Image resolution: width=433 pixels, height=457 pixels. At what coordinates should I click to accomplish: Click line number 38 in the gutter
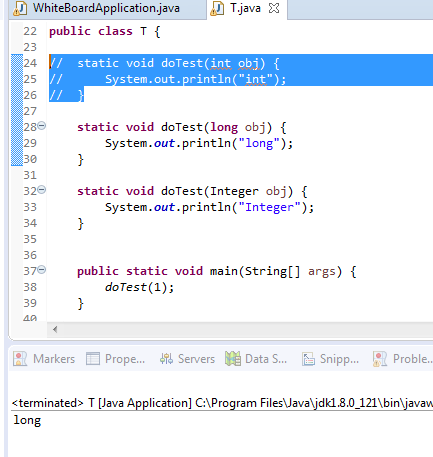pyautogui.click(x=30, y=287)
